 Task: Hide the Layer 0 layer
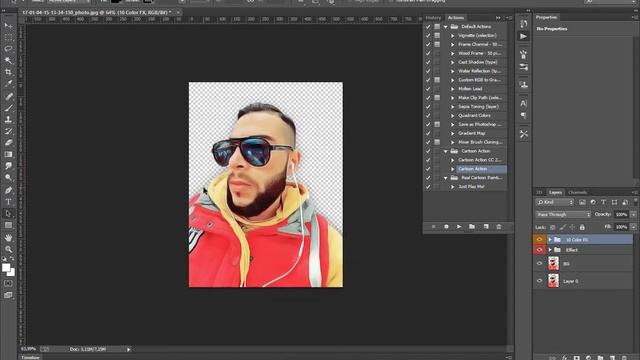[539, 281]
